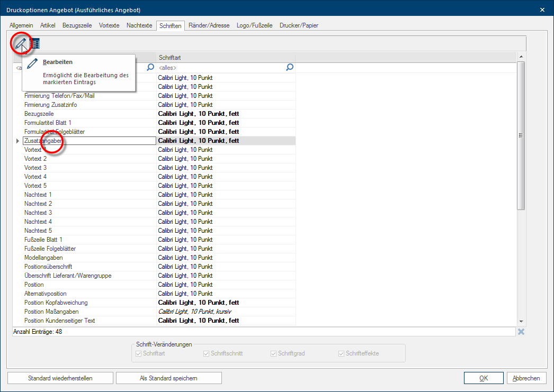This screenshot has height=392, width=554.
Task: Open the Drucker/Papier tab
Action: pyautogui.click(x=299, y=25)
